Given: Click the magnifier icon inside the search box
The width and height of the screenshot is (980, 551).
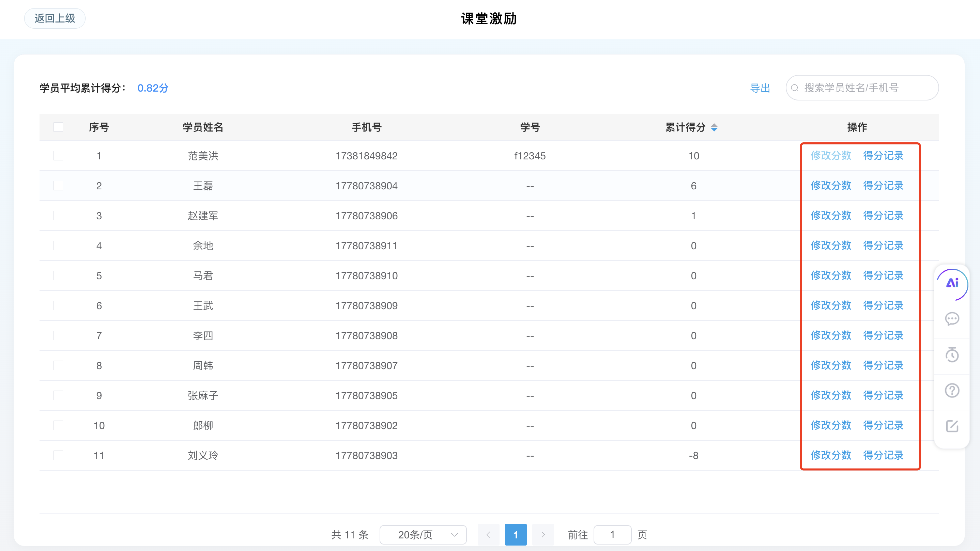Looking at the screenshot, I should click(795, 88).
